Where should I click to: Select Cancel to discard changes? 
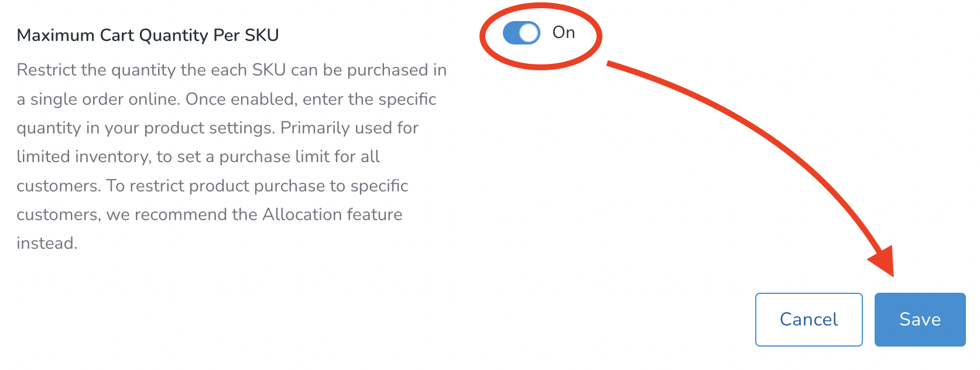[x=808, y=319]
